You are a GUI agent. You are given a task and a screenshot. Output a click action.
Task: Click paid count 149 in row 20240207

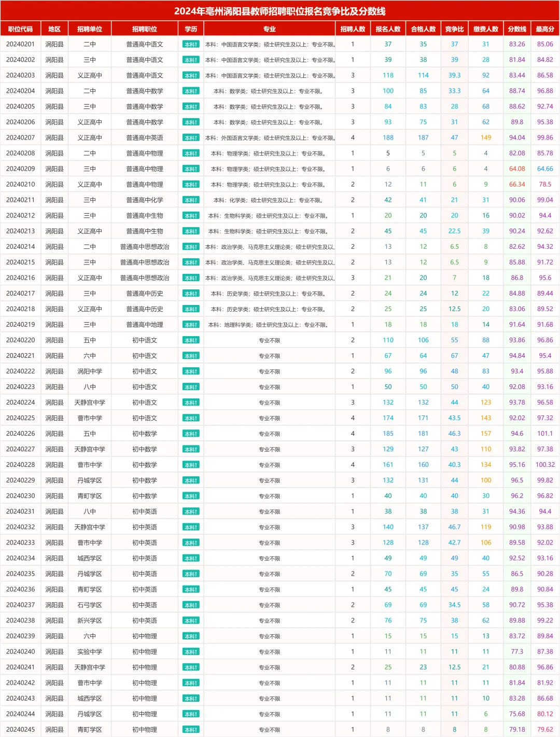(486, 137)
